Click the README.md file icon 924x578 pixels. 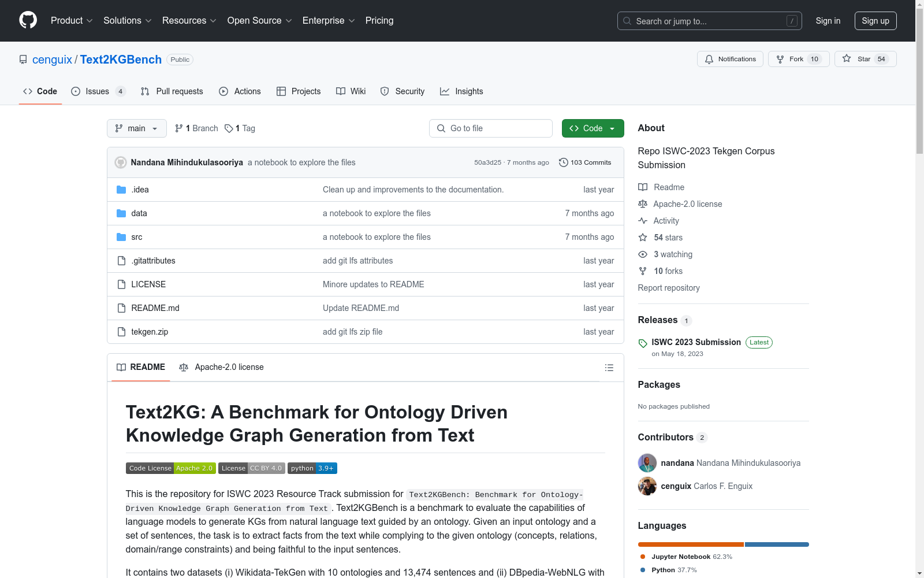click(121, 308)
